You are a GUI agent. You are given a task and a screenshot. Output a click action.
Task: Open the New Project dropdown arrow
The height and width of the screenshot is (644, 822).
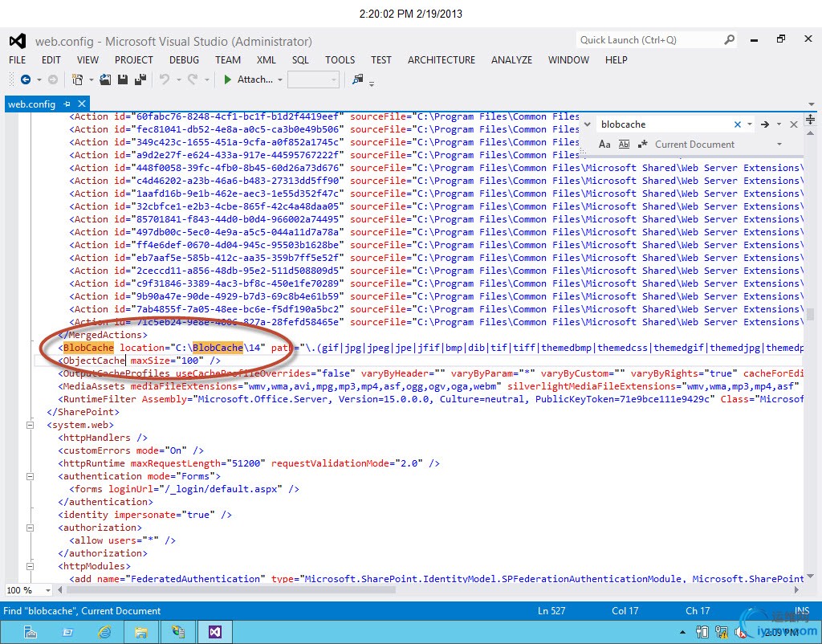92,79
